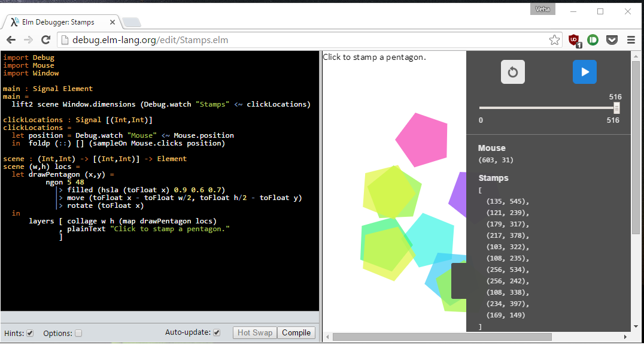644x345 pixels.
Task: Click the cyan pentagon in the canvas
Action: [429, 241]
